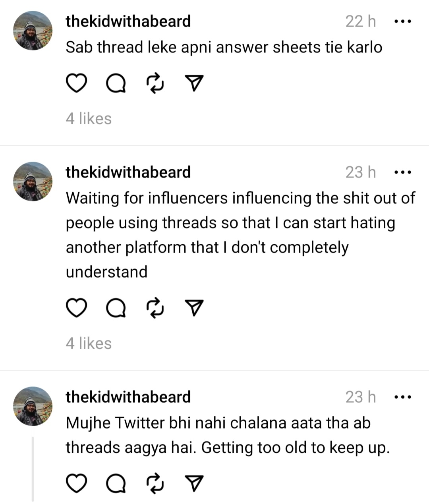Open the profile picture on the first post
Screen dimensions: 429x504
(x=33, y=31)
